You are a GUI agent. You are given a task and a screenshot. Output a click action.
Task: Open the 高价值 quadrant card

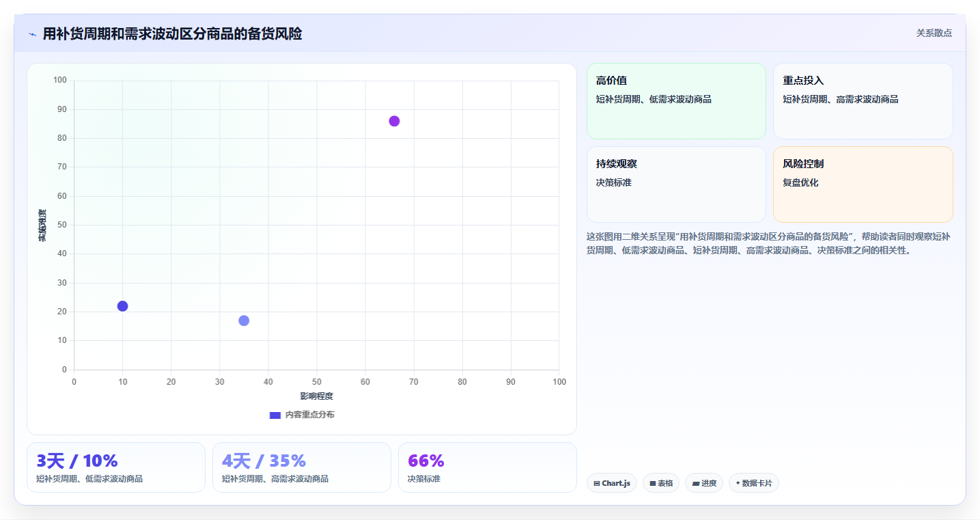coord(676,101)
